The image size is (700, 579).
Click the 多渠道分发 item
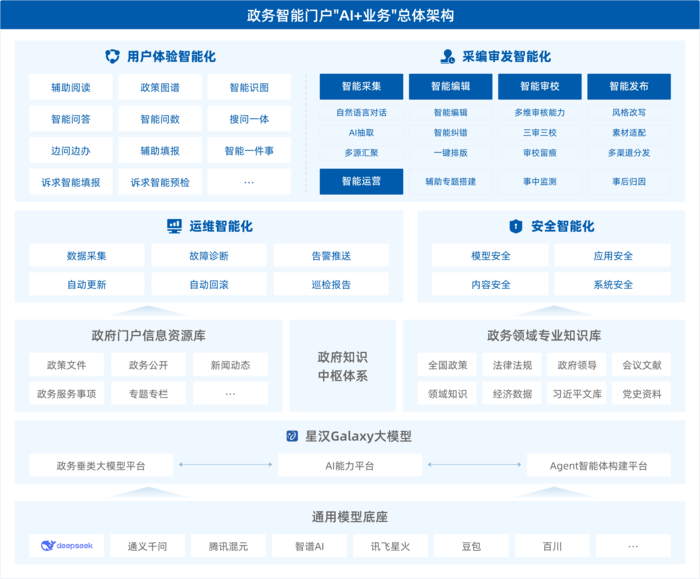[629, 153]
